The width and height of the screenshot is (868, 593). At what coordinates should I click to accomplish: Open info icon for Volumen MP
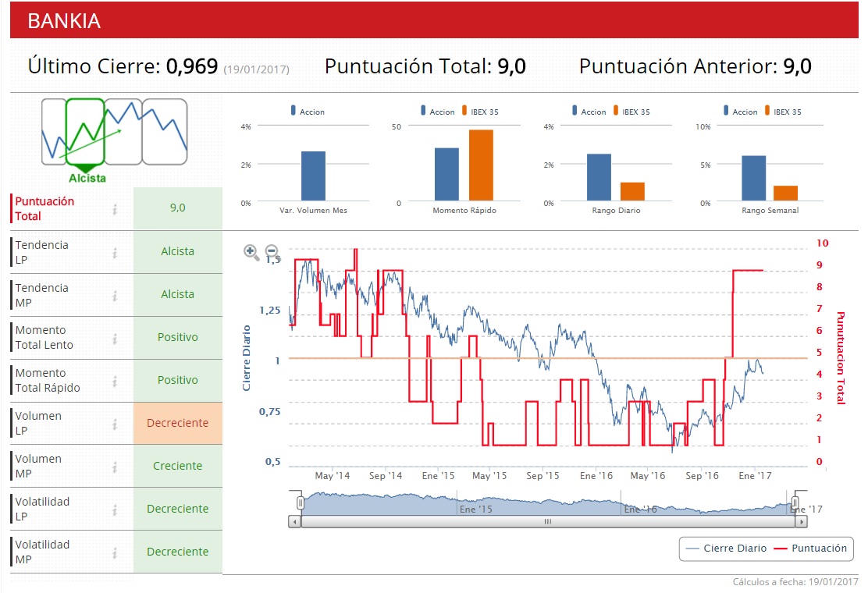click(x=116, y=467)
